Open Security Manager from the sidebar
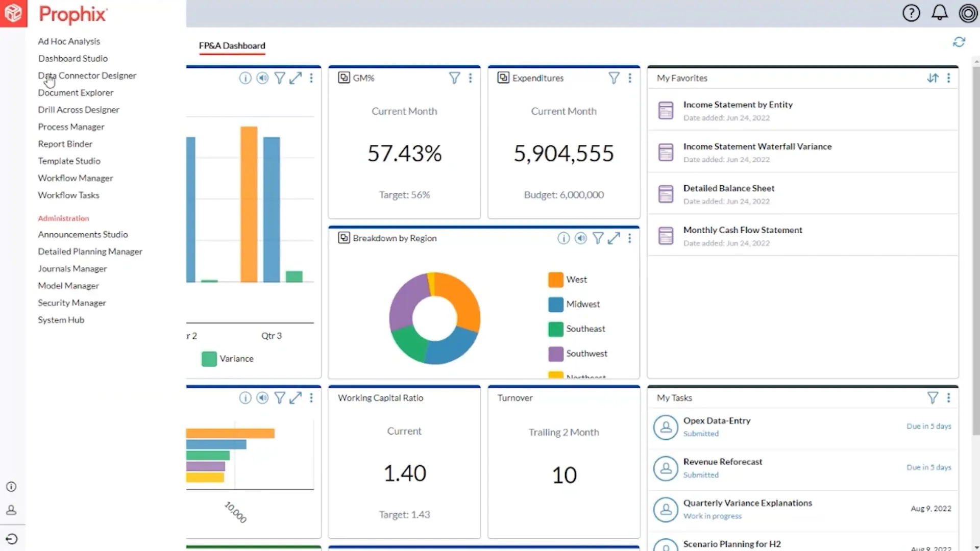The width and height of the screenshot is (980, 551). coord(71,303)
